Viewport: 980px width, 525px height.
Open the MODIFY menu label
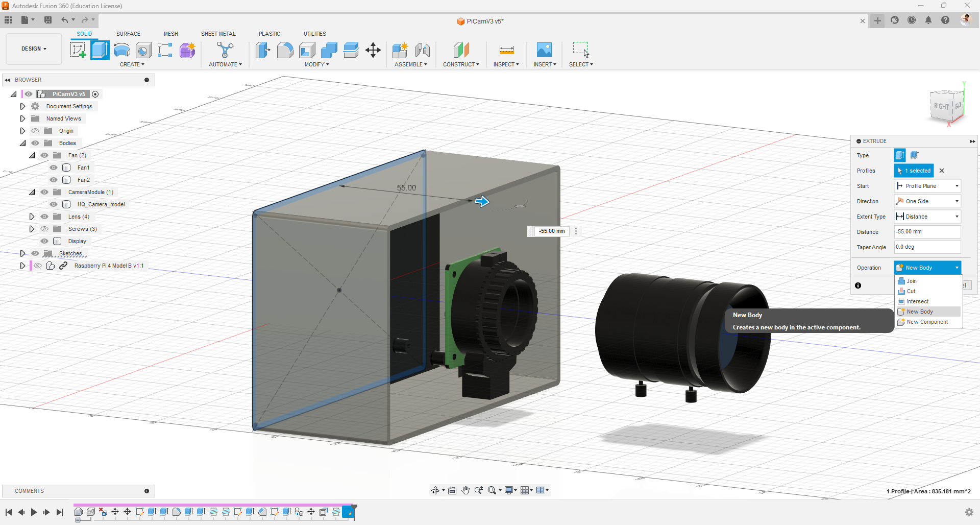(x=316, y=64)
